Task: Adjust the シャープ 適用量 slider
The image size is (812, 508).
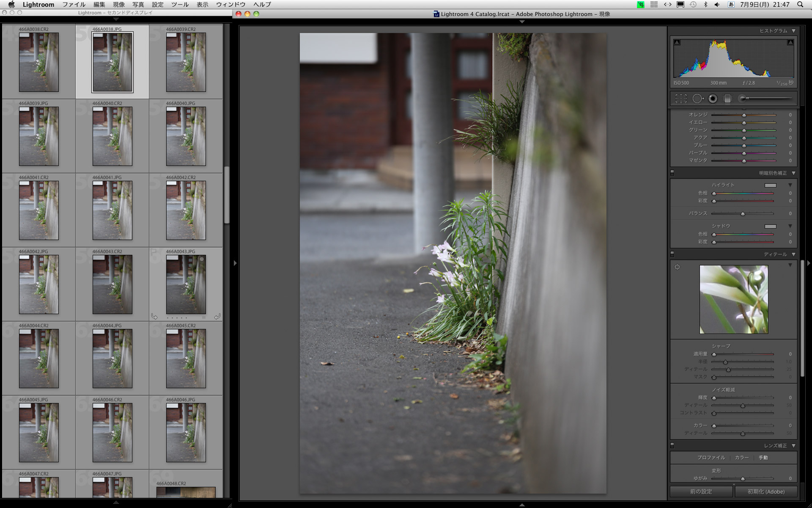Action: (743, 354)
